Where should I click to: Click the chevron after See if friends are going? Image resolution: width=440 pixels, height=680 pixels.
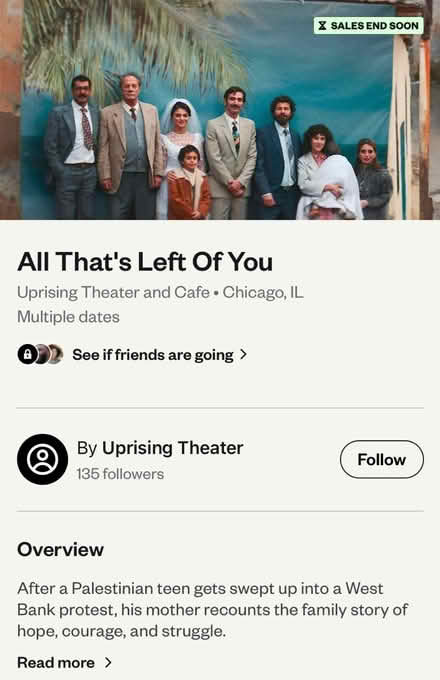coord(244,354)
